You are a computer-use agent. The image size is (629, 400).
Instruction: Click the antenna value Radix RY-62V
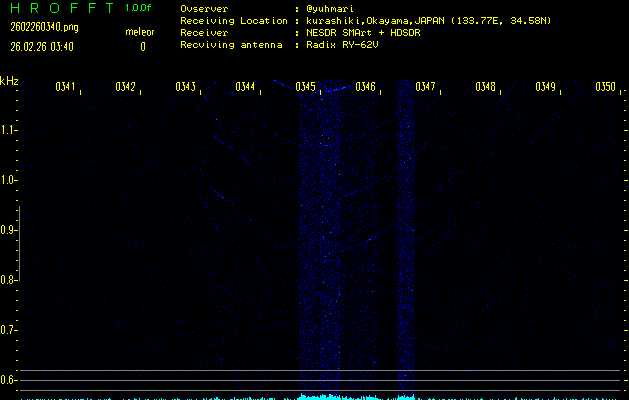click(342, 45)
